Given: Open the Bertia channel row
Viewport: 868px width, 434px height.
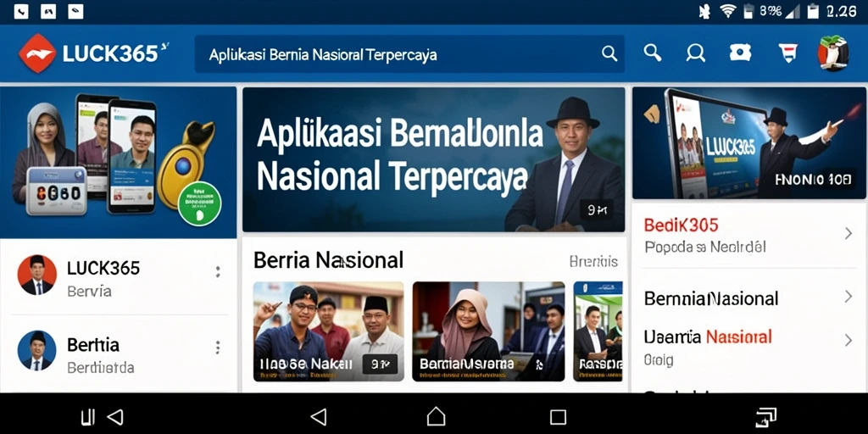Looking at the screenshot, I should [x=118, y=353].
